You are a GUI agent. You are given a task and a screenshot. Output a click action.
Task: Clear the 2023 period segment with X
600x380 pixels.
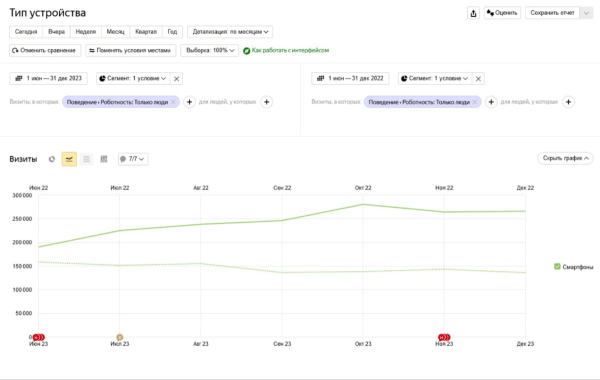click(176, 79)
